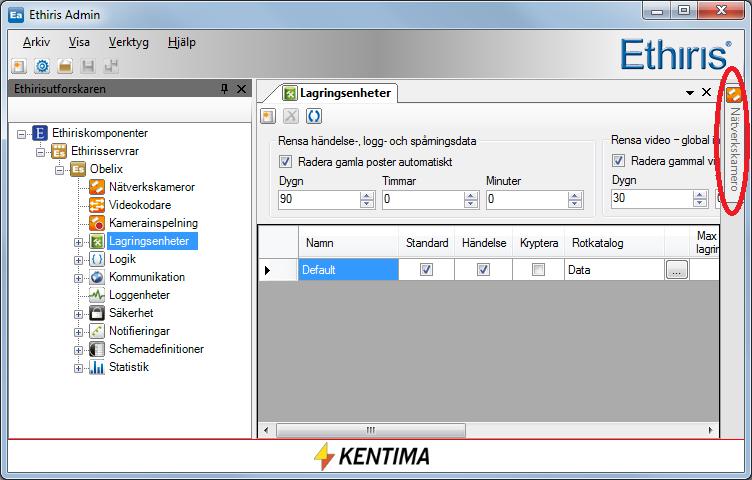Select Kommunikation tree node
The image size is (752, 480).
pyautogui.click(x=147, y=277)
